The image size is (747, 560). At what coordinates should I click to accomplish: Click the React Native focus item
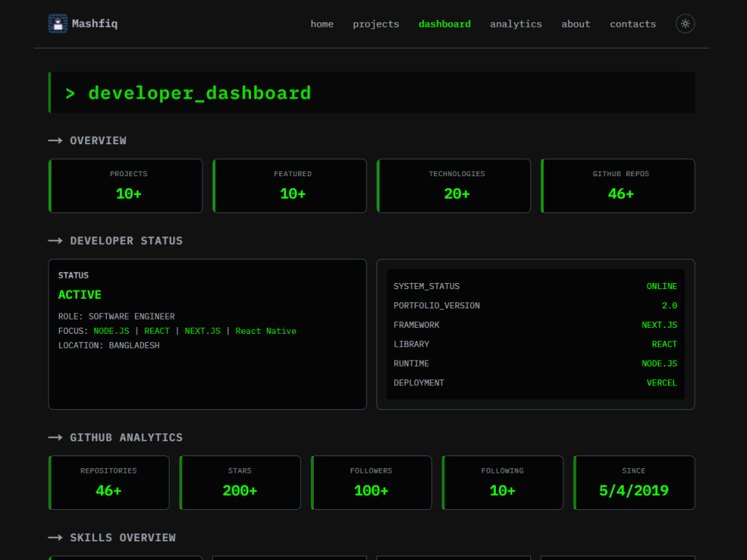tap(266, 331)
